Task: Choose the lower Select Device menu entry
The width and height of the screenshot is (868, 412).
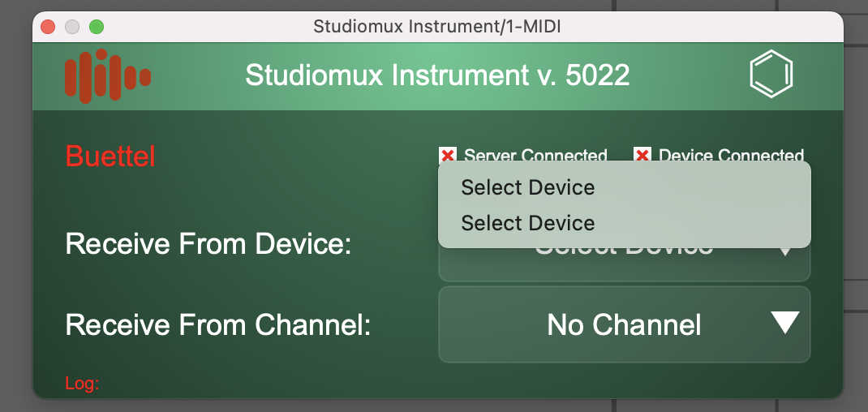Action: pyautogui.click(x=528, y=223)
